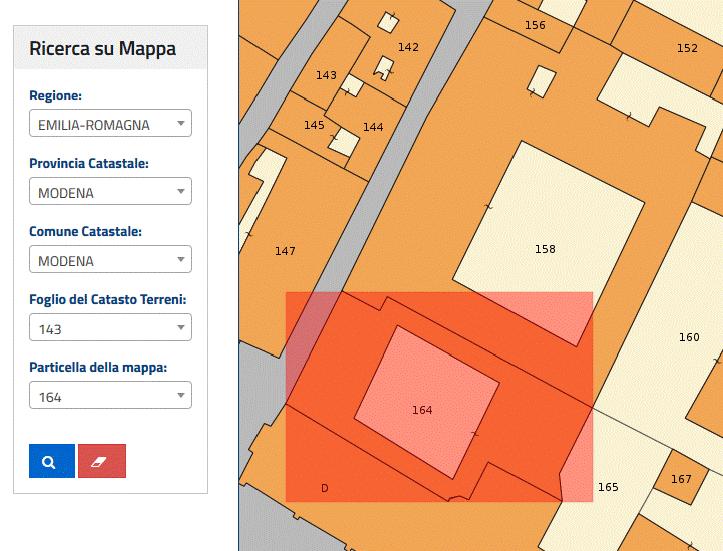The height and width of the screenshot is (551, 723).
Task: Click the Ricerca su Mappa panel header
Action: coord(110,48)
